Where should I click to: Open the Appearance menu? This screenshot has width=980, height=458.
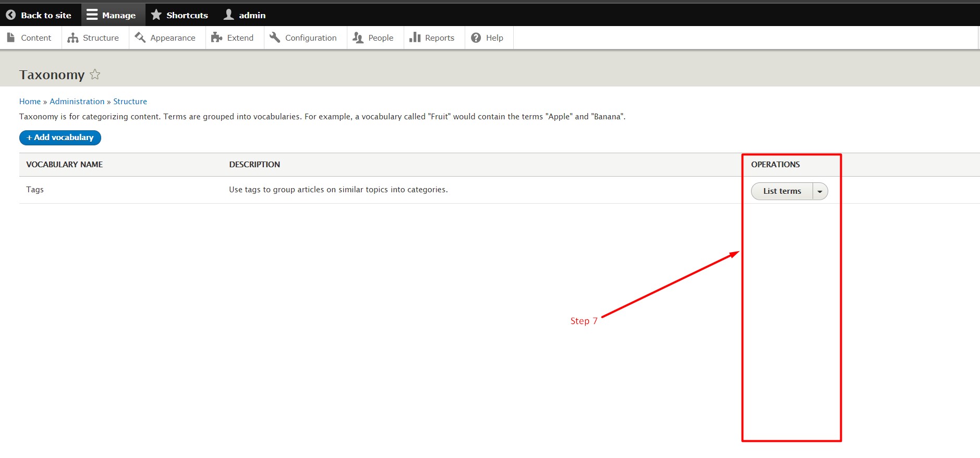[x=167, y=38]
